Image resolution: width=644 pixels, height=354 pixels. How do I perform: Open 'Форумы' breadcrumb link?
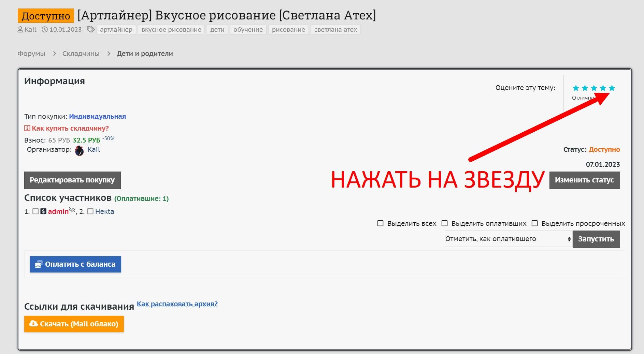tap(31, 54)
